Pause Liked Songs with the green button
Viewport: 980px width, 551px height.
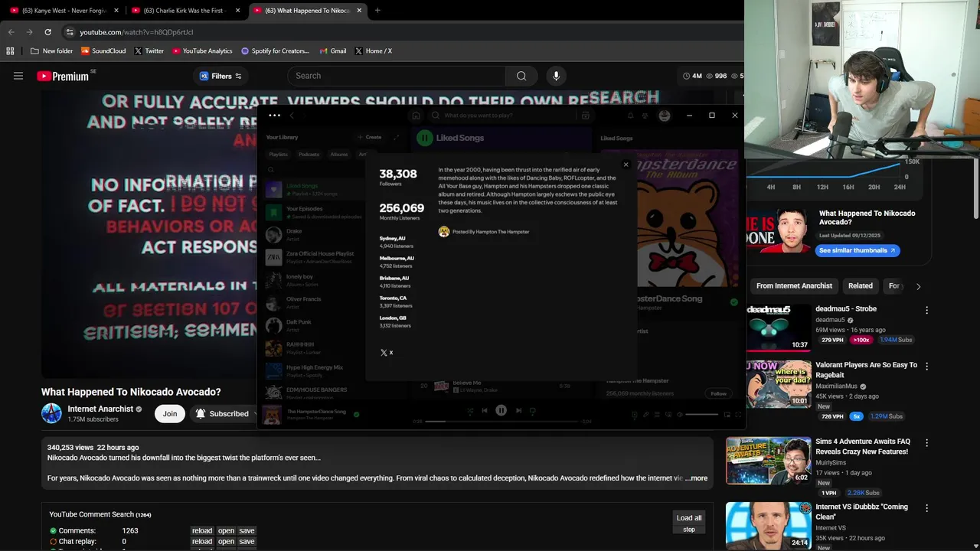pyautogui.click(x=425, y=138)
